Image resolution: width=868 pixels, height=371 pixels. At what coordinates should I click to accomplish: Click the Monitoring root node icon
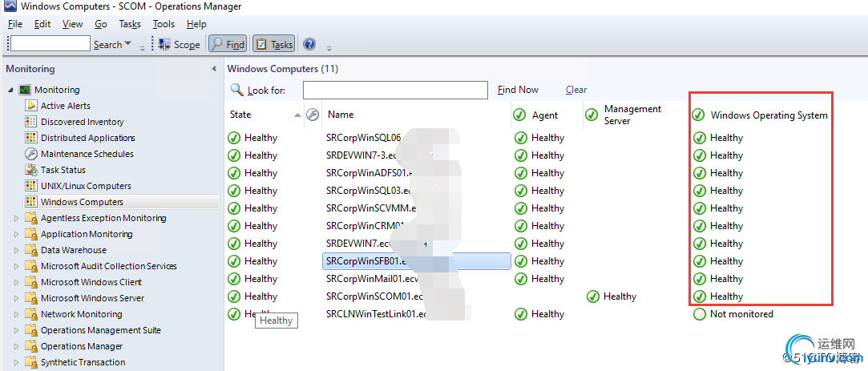pos(25,90)
